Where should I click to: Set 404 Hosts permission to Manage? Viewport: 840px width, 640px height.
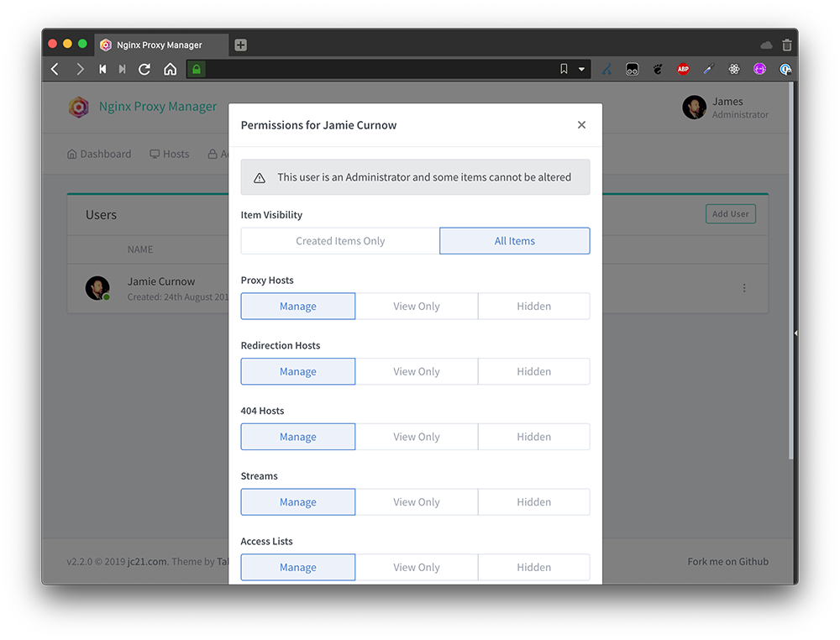[297, 436]
